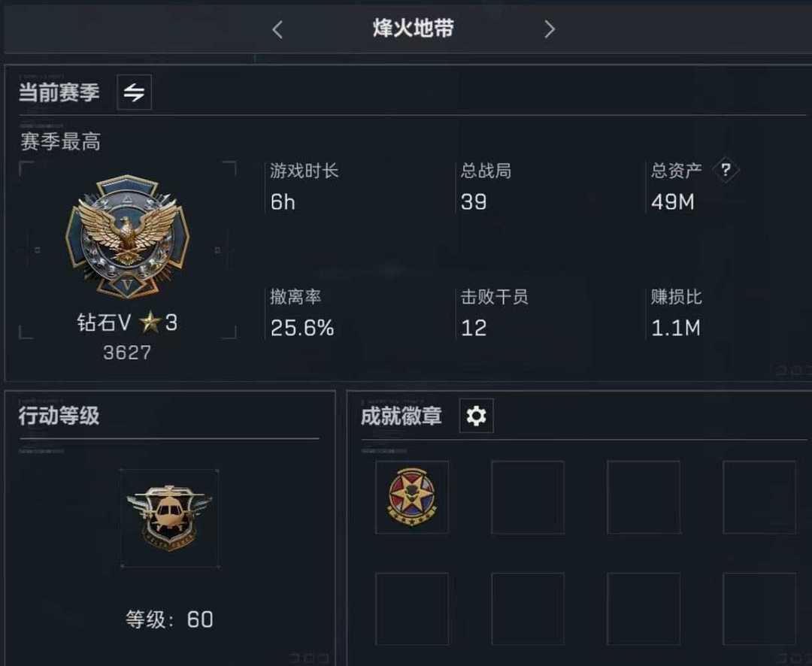812x666 pixels.
Task: Click the 当前赛季 heading
Action: (x=59, y=92)
